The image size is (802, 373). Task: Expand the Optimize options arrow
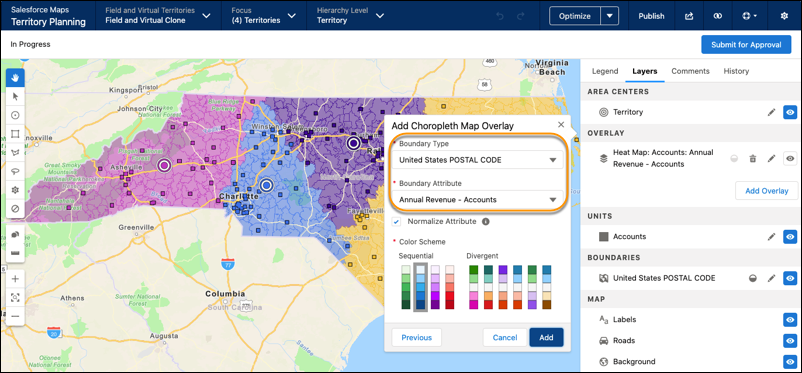pos(609,16)
